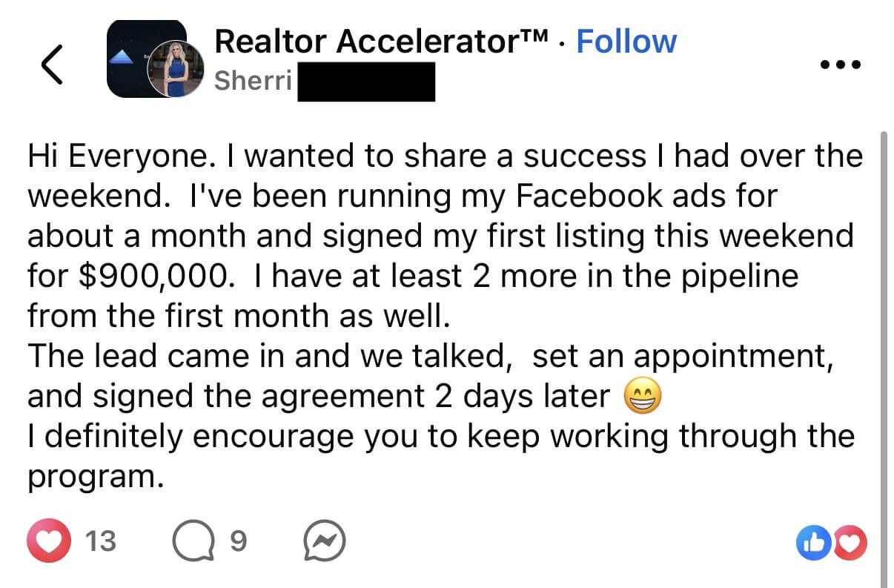The image size is (894, 588).
Task: Follow the Realtor Accelerator group
Action: click(x=626, y=41)
